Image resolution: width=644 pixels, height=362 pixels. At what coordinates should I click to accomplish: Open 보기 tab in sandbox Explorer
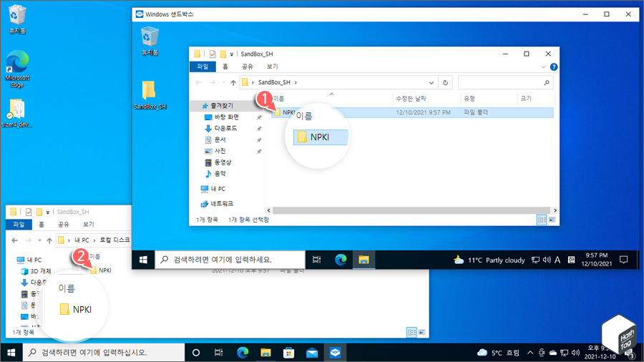(273, 67)
